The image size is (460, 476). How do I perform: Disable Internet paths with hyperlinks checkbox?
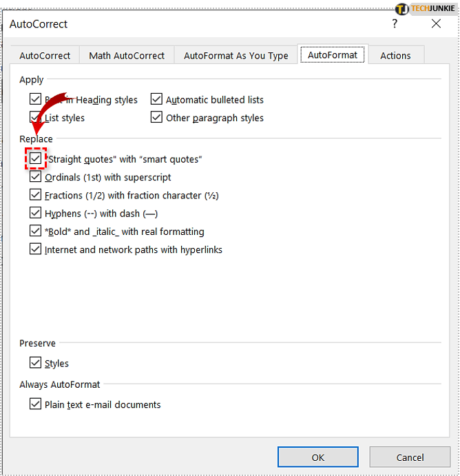(x=36, y=249)
